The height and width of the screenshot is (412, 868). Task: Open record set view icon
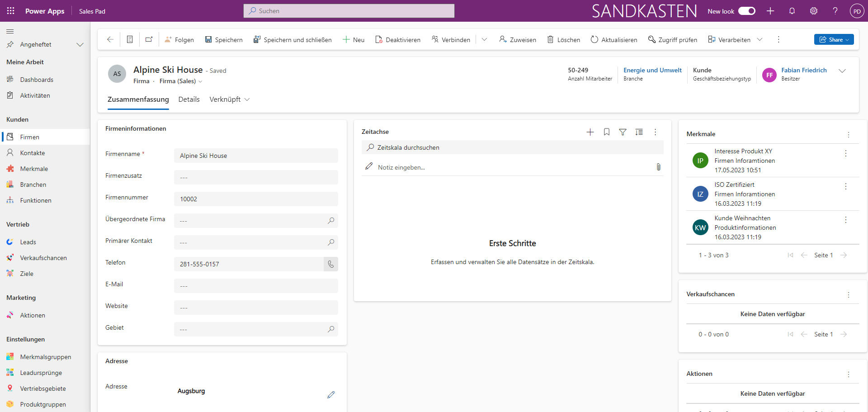[x=130, y=39]
